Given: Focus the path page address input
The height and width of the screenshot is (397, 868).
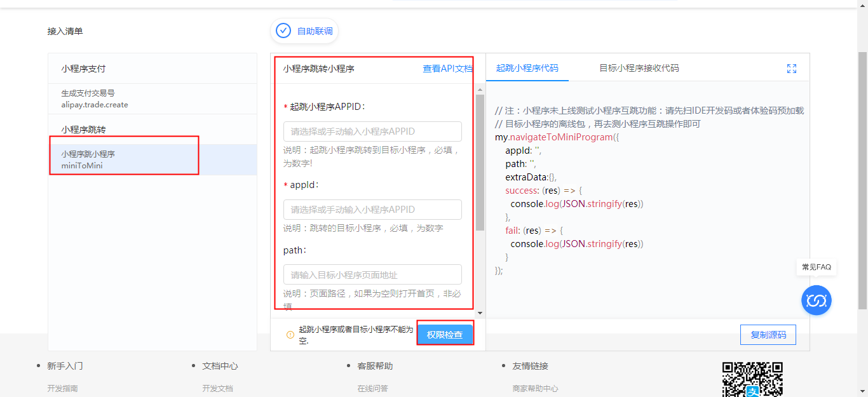Looking at the screenshot, I should coord(372,274).
